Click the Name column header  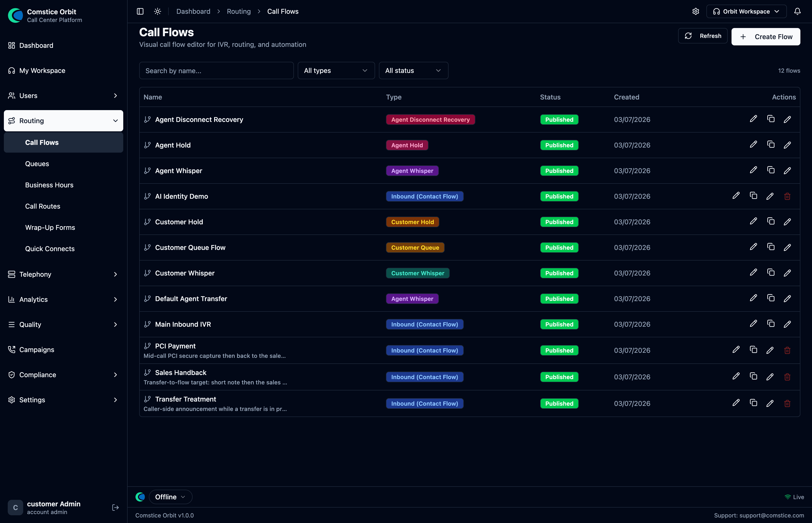pyautogui.click(x=152, y=97)
